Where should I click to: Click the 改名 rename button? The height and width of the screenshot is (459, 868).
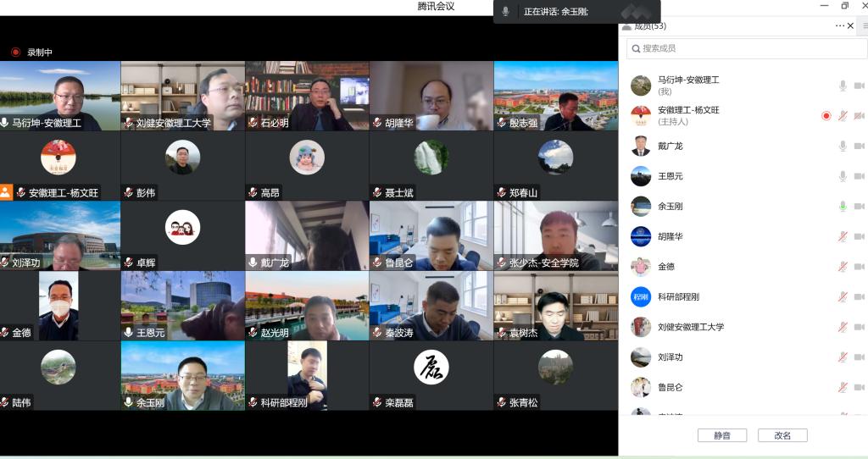(782, 435)
